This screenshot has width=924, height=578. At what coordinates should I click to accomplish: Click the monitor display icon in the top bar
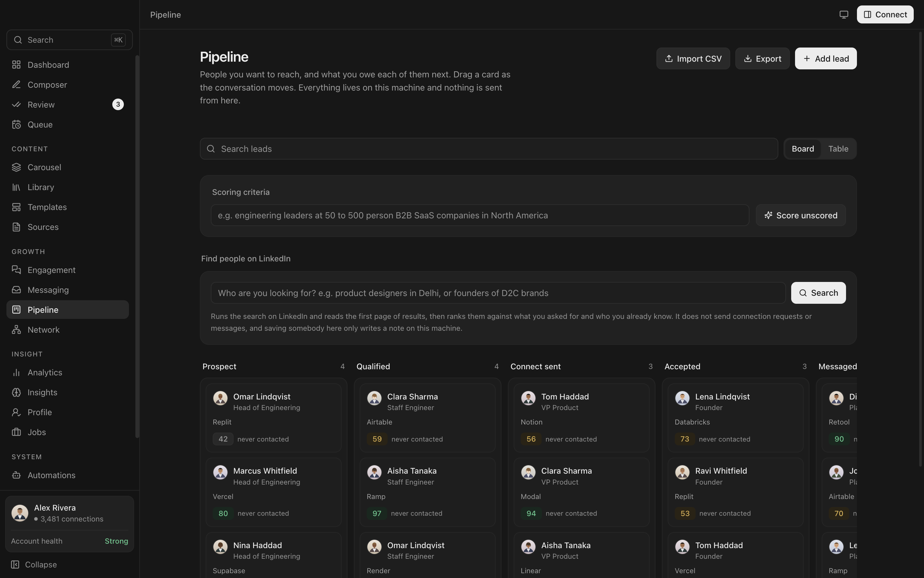click(x=844, y=14)
